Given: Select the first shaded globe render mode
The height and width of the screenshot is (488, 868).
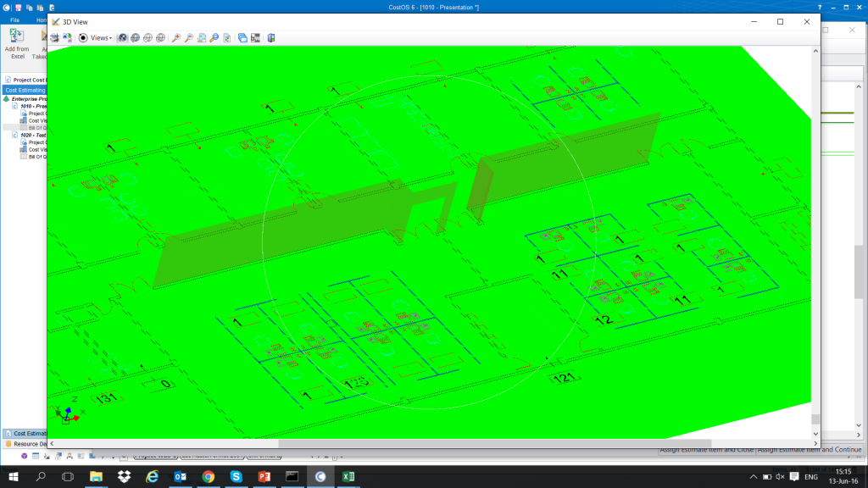Looking at the screenshot, I should [122, 37].
